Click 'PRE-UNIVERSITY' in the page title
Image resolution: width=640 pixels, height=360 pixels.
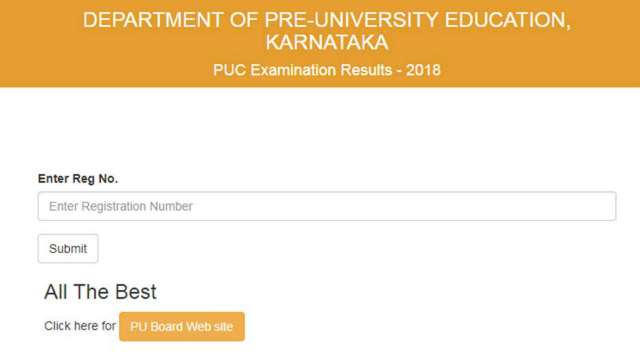coord(351,20)
